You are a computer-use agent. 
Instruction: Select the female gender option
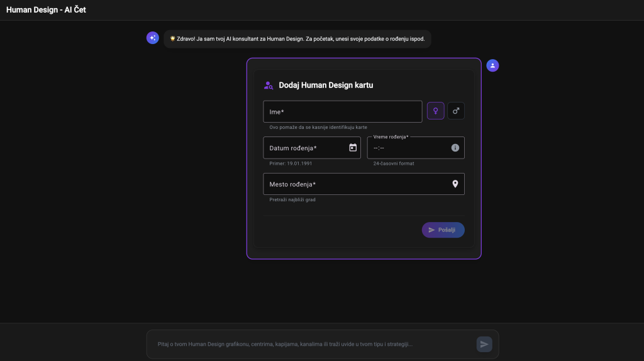coord(435,111)
